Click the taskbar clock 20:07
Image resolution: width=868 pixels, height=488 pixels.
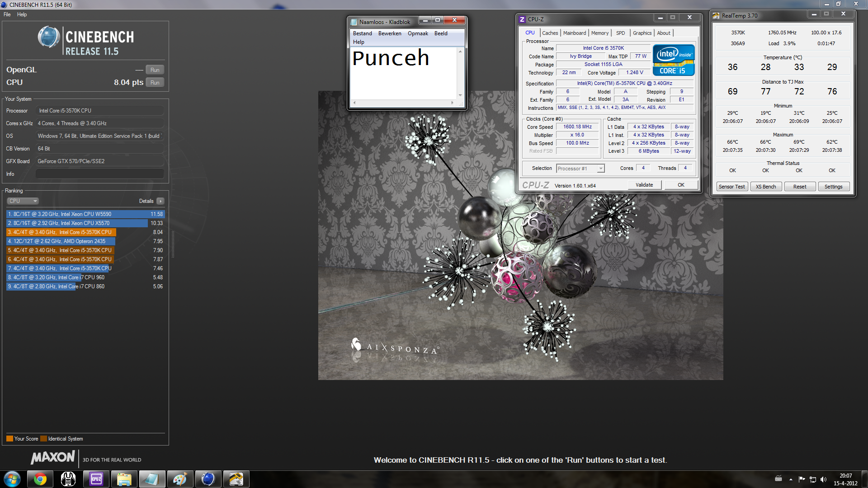click(x=845, y=476)
